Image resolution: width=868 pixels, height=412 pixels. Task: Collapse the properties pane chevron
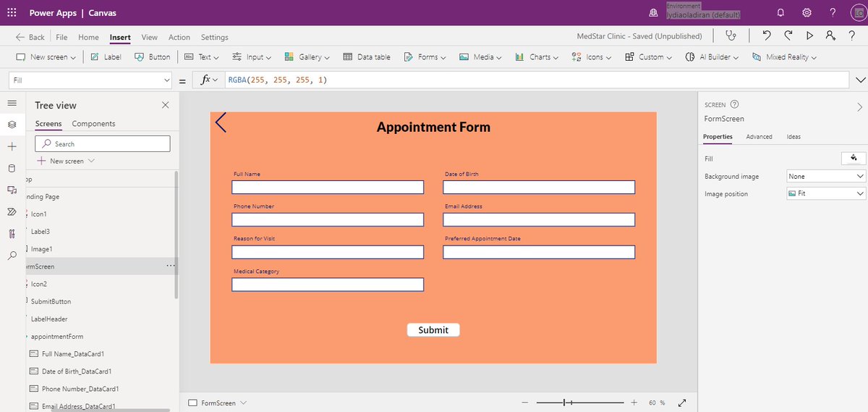click(859, 106)
